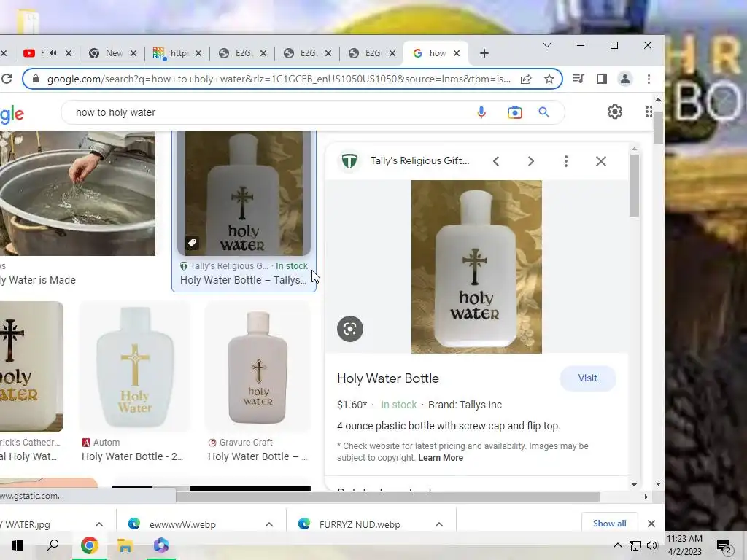Share this page from the address bar
This screenshot has height=560, width=747.
pos(526,79)
